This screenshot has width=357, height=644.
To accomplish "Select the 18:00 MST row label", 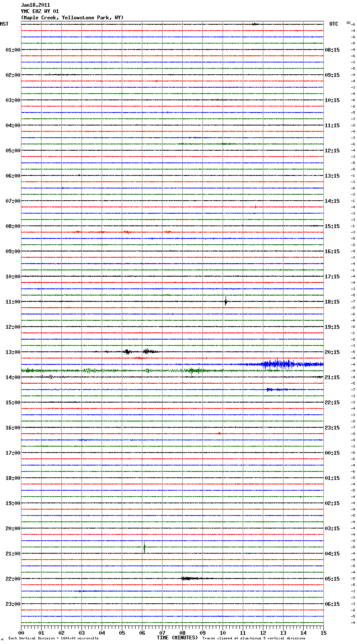I will [x=13, y=478].
